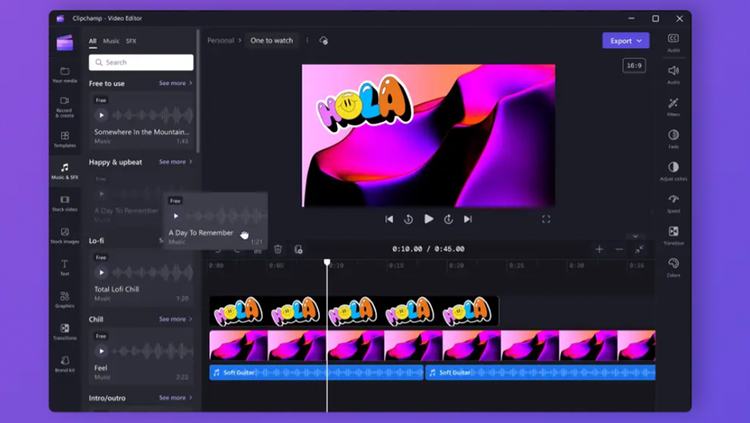The height and width of the screenshot is (423, 750).
Task: See more Free to use tracks
Action: click(x=176, y=83)
